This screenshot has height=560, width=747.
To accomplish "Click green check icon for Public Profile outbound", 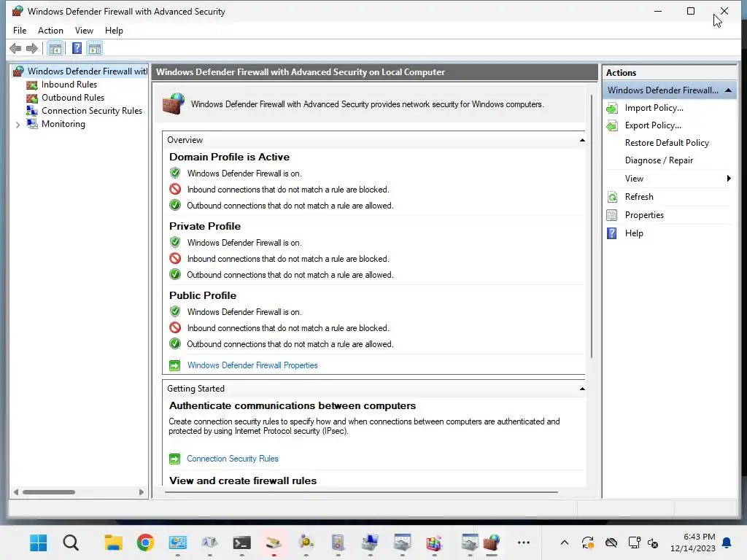I will pyautogui.click(x=175, y=343).
